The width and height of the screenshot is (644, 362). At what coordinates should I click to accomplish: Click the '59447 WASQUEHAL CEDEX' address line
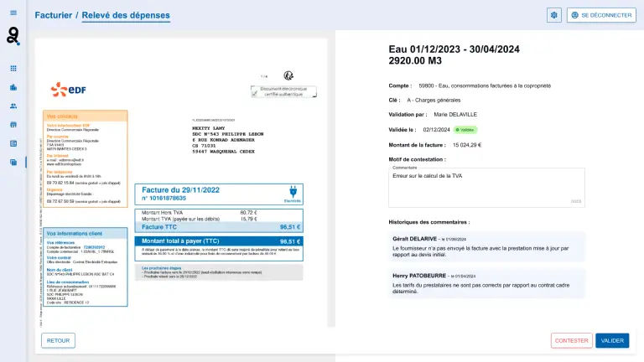pyautogui.click(x=223, y=152)
